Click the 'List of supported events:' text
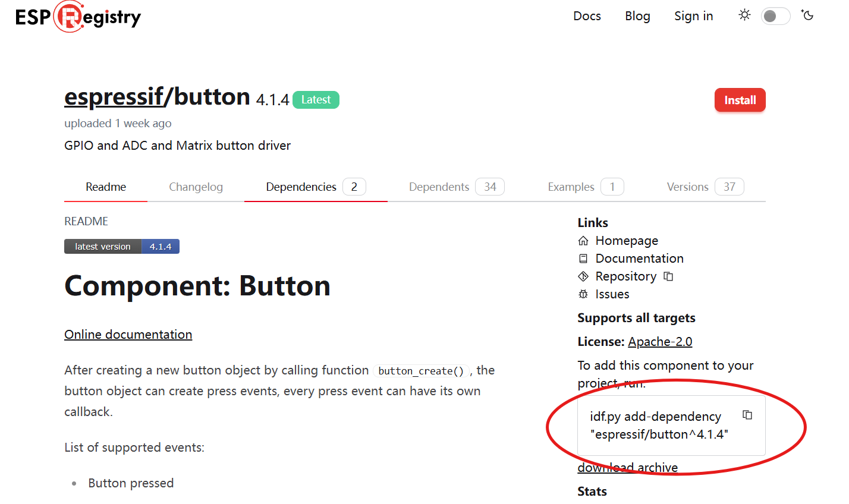 [x=134, y=448]
